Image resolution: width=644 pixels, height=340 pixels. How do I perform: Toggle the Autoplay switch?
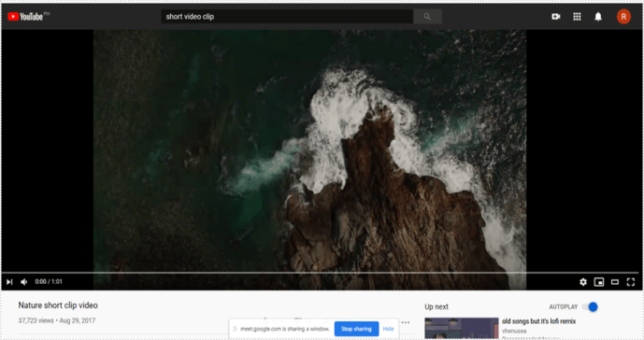pyautogui.click(x=590, y=306)
